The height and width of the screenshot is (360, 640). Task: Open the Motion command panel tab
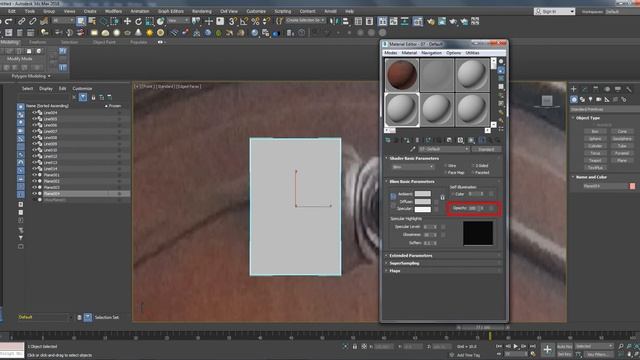[x=607, y=89]
